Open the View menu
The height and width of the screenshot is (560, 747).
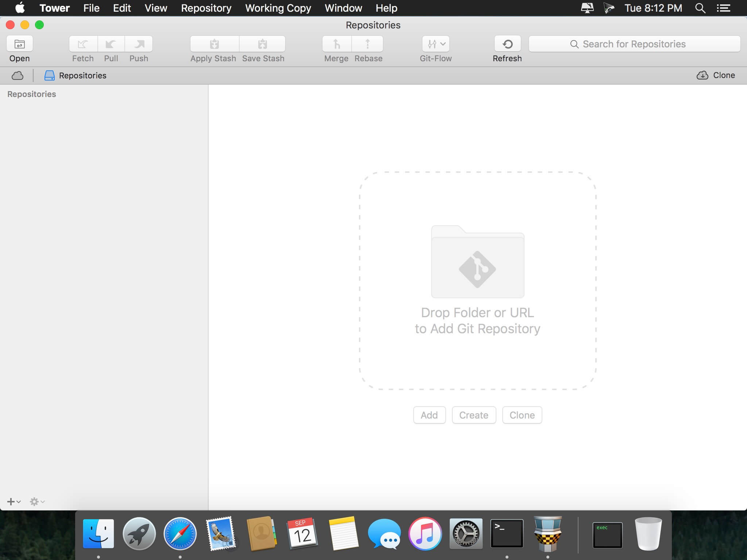click(x=156, y=8)
